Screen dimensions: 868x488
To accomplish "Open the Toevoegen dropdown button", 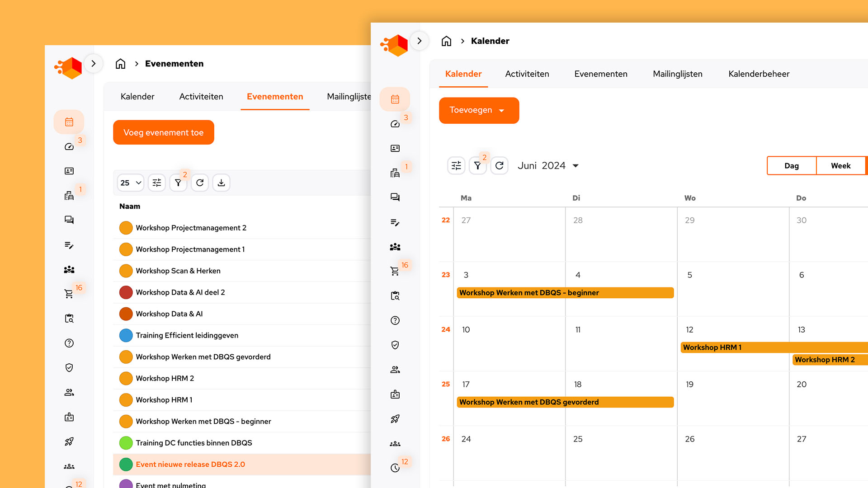I will point(478,110).
